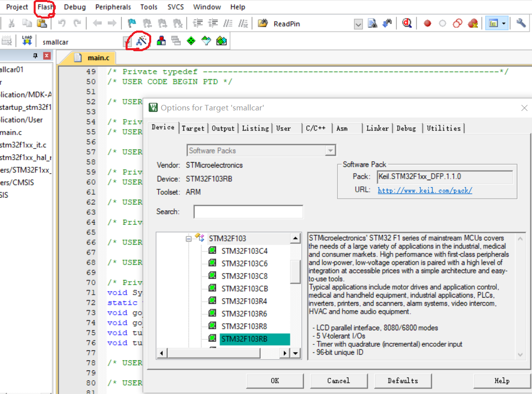This screenshot has height=394, width=532.
Task: Click the Defaults button
Action: (402, 380)
